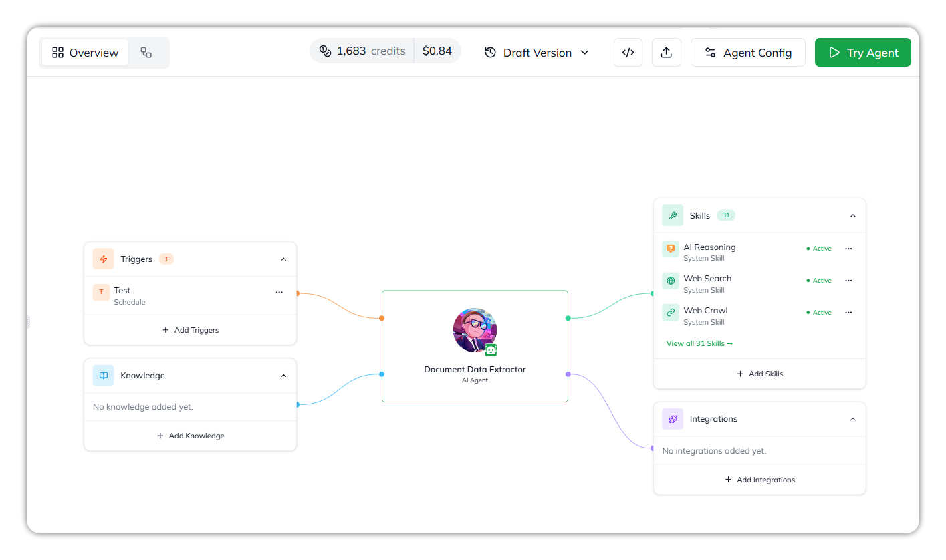Open the Test trigger options menu
This screenshot has width=946, height=560.
279,292
